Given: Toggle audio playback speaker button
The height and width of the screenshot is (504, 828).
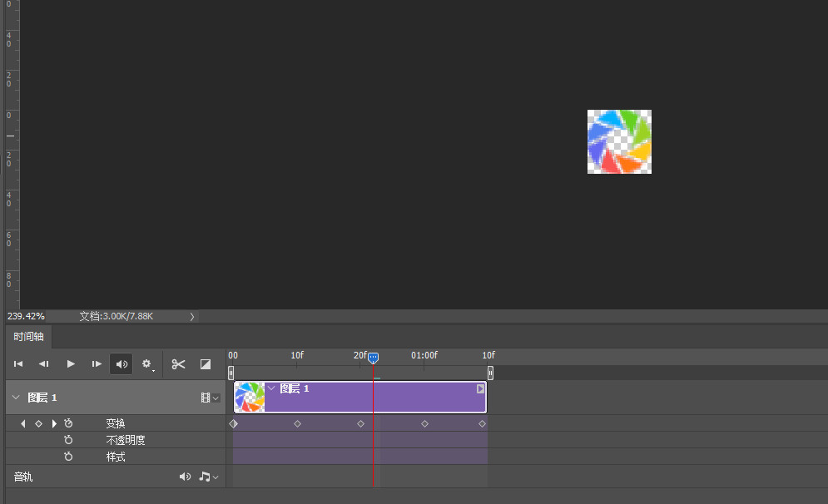Looking at the screenshot, I should pos(121,364).
